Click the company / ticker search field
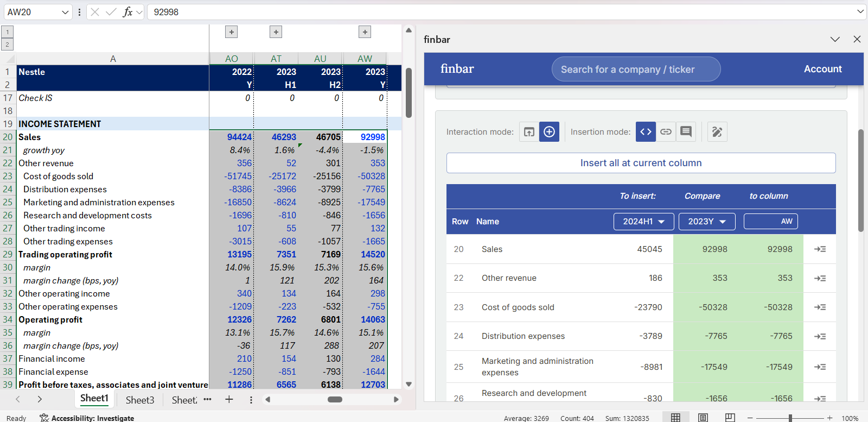This screenshot has width=868, height=422. click(x=636, y=70)
